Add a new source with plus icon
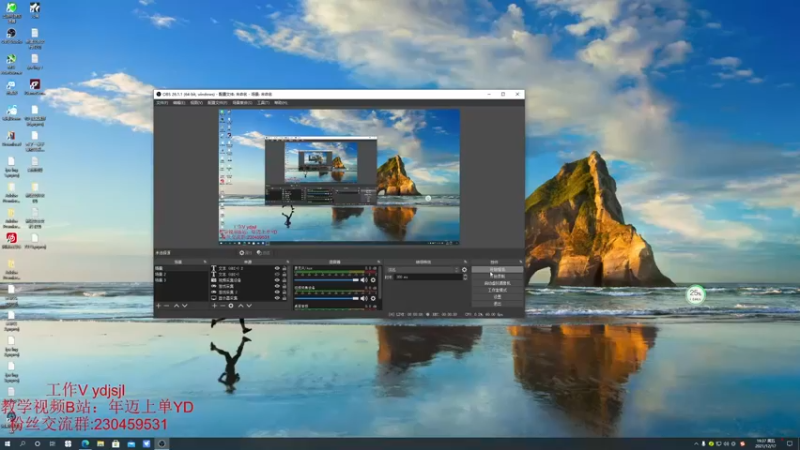This screenshot has height=450, width=800. point(214,306)
